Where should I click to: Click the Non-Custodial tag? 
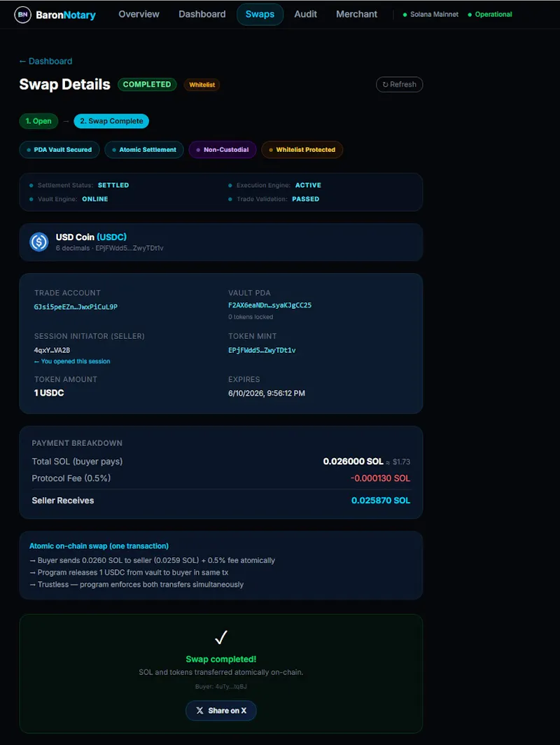(x=223, y=150)
